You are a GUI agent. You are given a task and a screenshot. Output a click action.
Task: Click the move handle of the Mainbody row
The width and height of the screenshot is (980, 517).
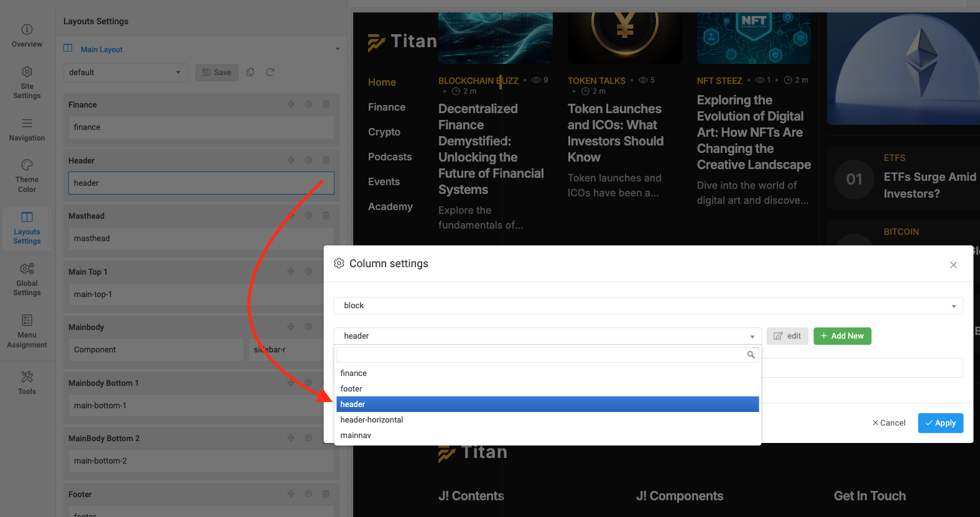[x=291, y=327]
